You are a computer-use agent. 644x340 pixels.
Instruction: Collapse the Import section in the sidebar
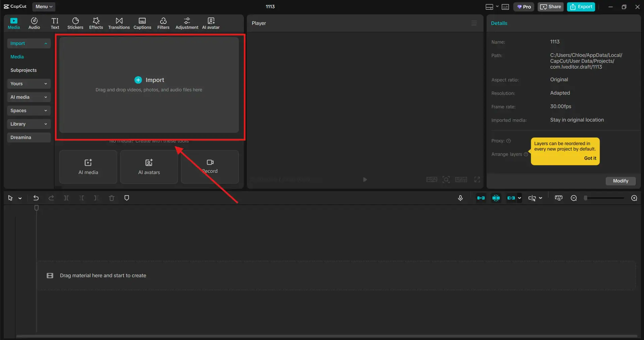coord(29,43)
